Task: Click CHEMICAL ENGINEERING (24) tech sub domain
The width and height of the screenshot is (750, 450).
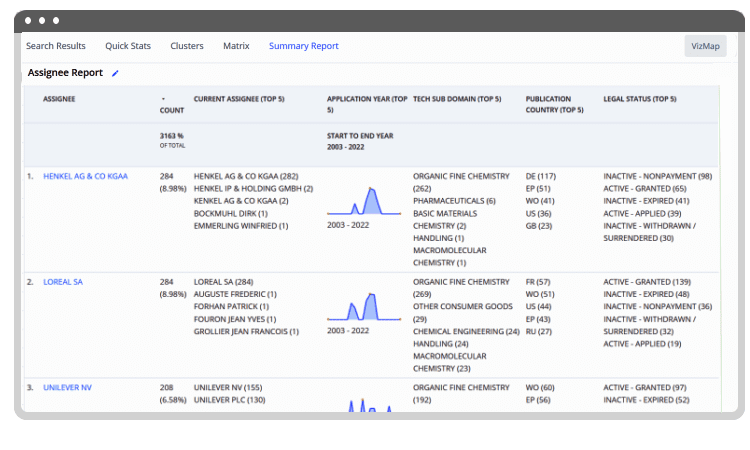Action: [466, 332]
